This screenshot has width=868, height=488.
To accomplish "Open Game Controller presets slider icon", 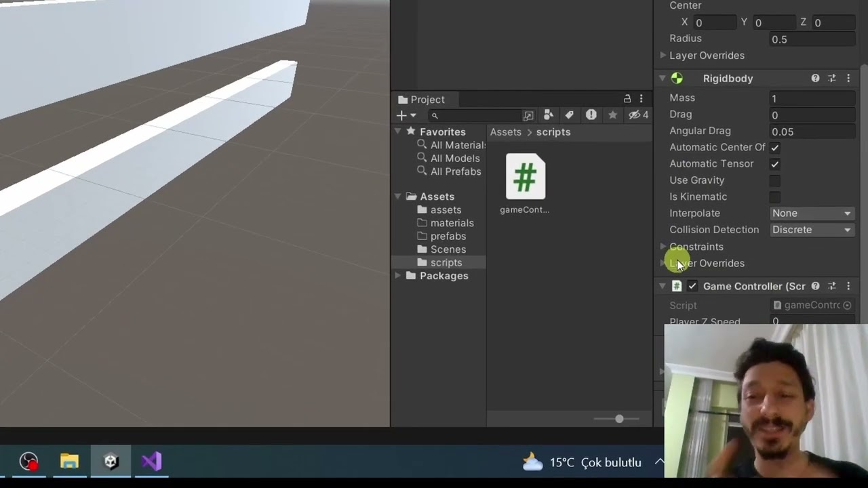I will [832, 286].
